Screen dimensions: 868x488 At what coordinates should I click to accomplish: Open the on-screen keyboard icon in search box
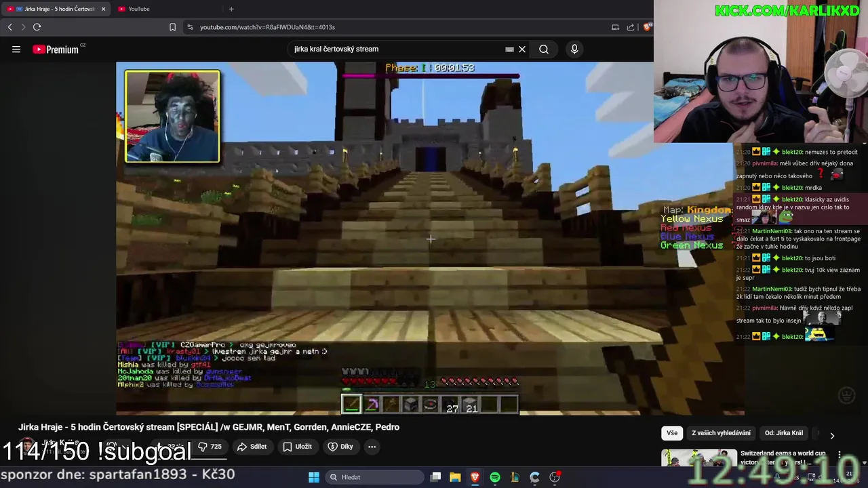(x=509, y=49)
